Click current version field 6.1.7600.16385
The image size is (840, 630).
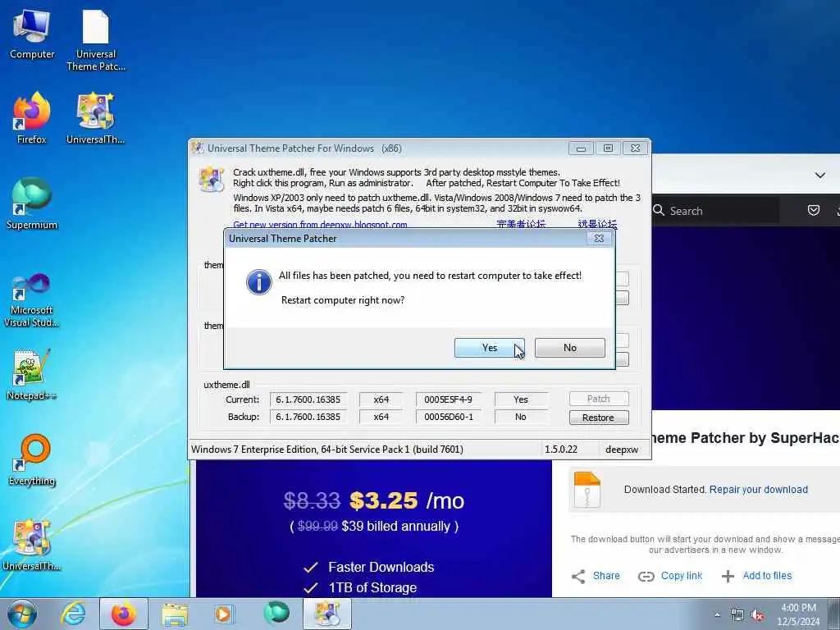tap(308, 399)
